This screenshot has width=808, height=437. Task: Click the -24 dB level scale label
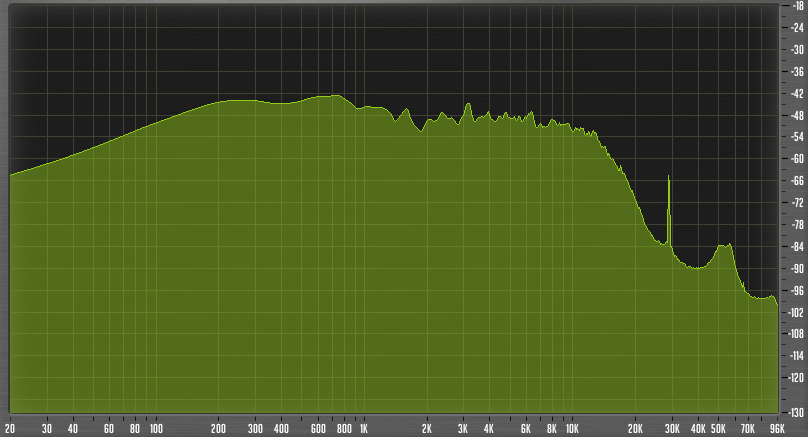797,28
